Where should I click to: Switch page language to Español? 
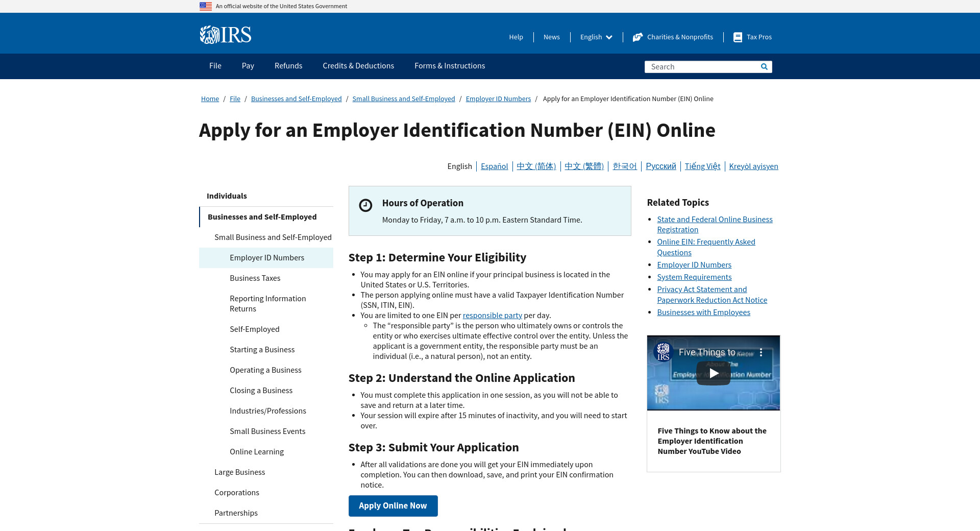click(494, 166)
